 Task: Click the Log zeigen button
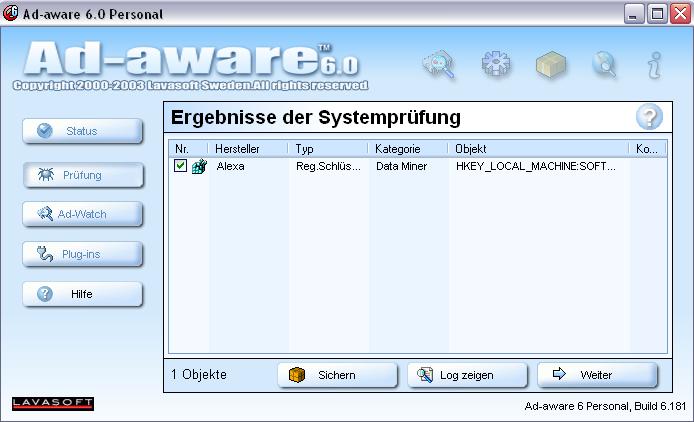467,375
